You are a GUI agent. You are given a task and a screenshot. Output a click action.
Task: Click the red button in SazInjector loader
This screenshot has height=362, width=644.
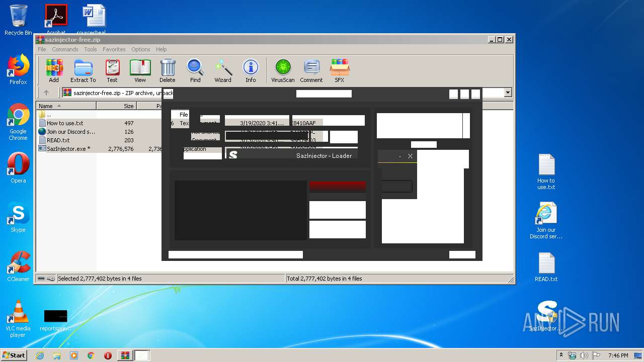pos(338,186)
